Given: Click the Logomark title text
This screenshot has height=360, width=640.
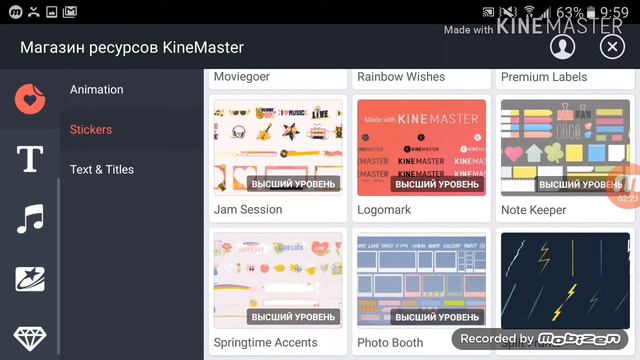Looking at the screenshot, I should [x=384, y=210].
